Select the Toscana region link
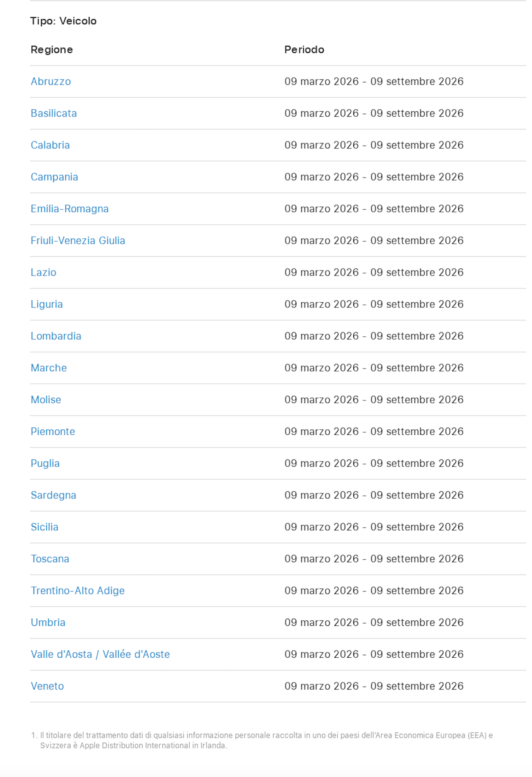532x777 pixels. (x=50, y=559)
